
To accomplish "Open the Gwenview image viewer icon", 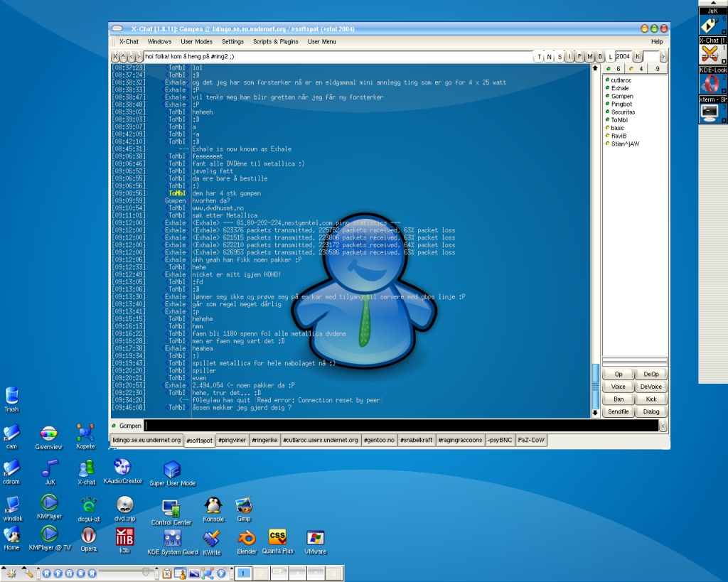I will point(49,438).
